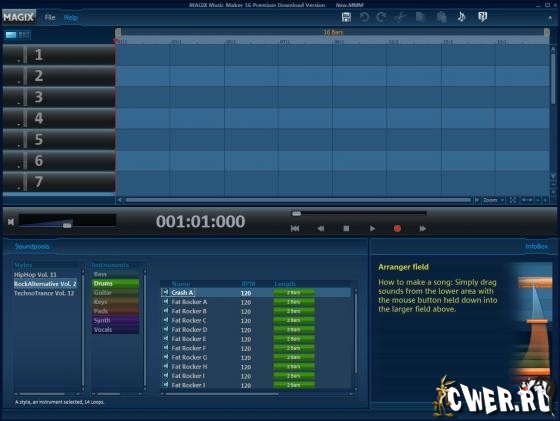The height and width of the screenshot is (421, 560).
Task: Preview Fat Rocker B via speaker icon
Action: click(x=165, y=311)
